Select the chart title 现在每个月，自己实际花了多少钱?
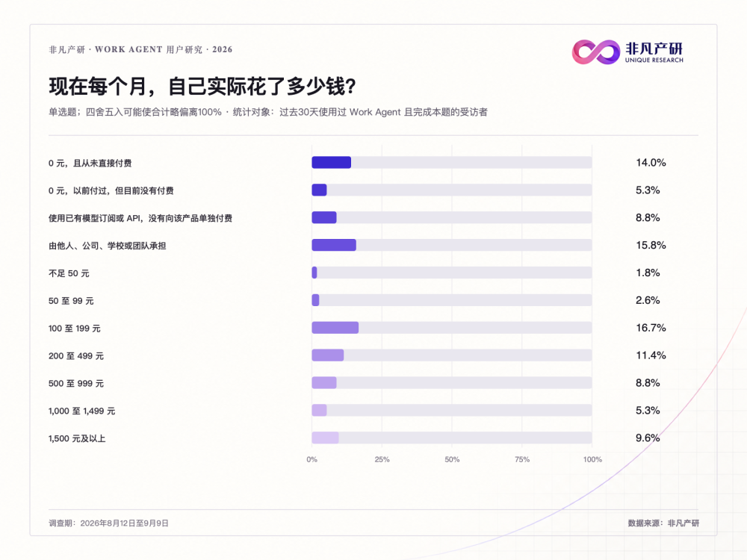747x560 pixels. coord(202,86)
